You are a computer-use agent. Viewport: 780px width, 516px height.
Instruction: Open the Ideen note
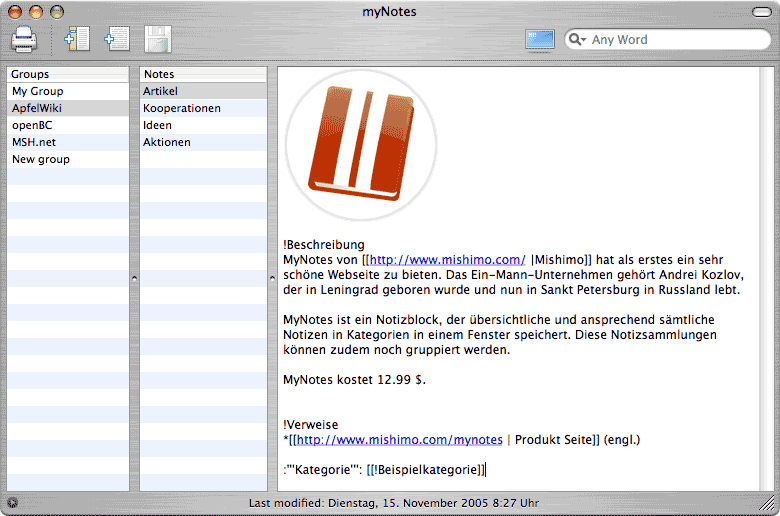[157, 125]
